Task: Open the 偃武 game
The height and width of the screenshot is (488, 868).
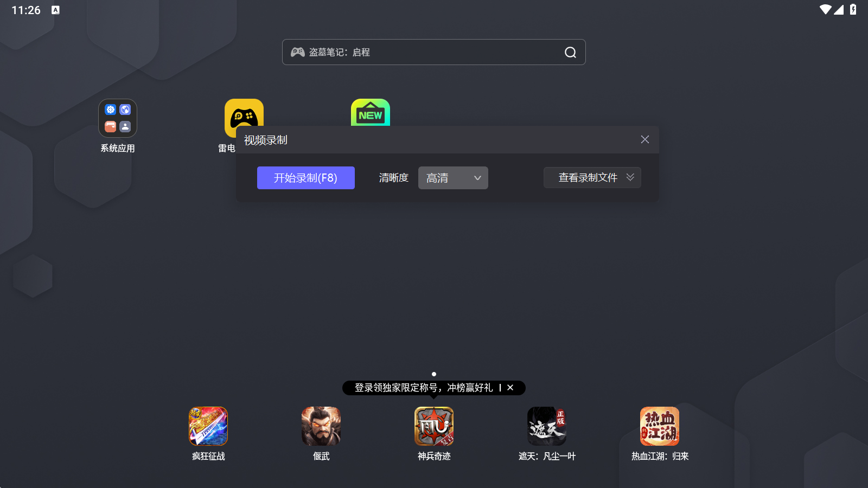Action: [321, 426]
